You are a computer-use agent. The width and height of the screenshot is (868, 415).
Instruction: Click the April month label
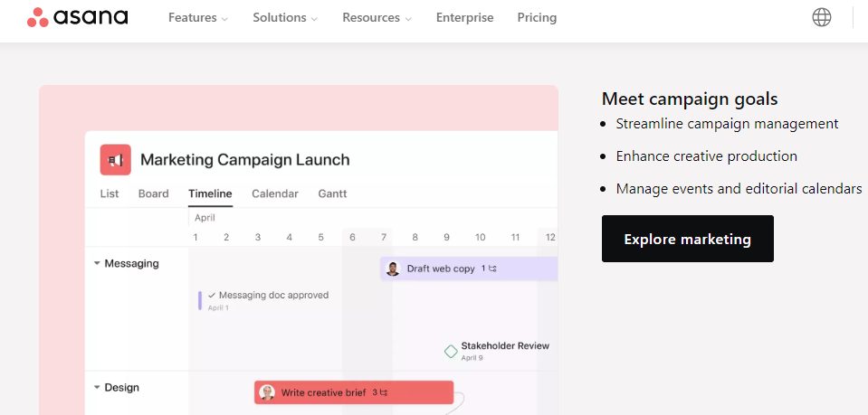tap(205, 218)
